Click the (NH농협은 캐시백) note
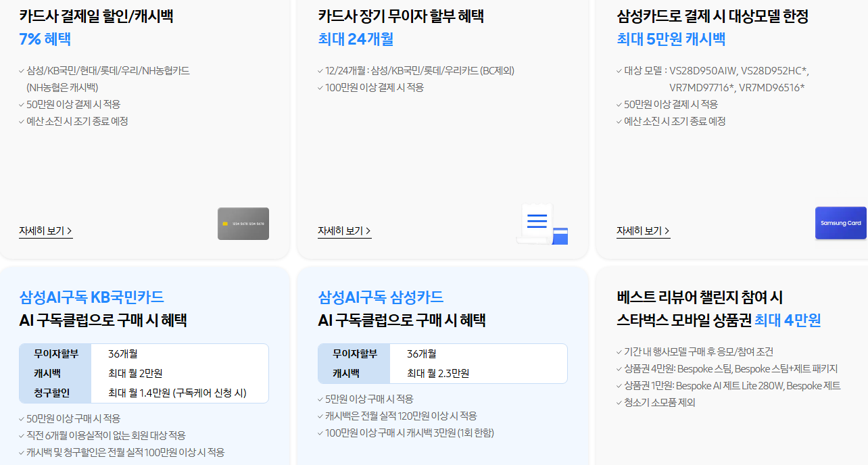Screen dimensions: 868x465 click(62, 87)
